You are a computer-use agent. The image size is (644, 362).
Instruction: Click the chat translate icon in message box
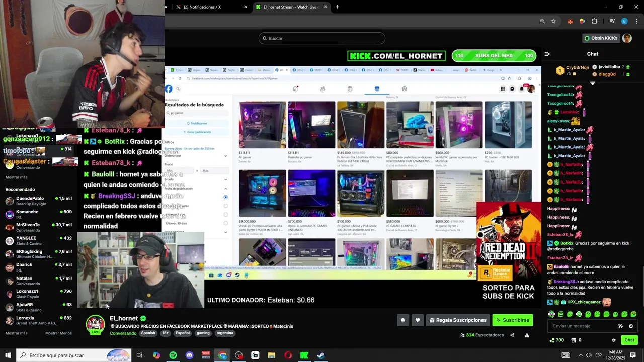pos(620,326)
